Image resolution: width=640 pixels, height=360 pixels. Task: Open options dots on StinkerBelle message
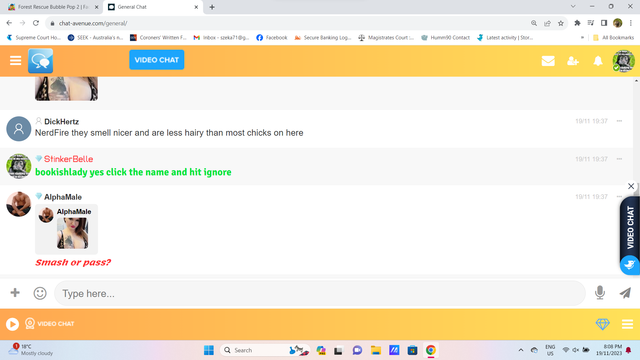click(x=619, y=159)
